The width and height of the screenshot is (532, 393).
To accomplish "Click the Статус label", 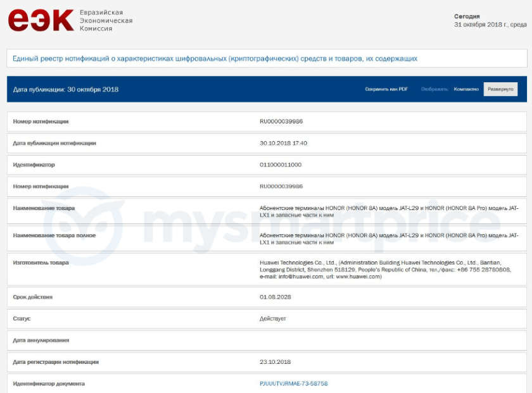I will tap(22, 319).
